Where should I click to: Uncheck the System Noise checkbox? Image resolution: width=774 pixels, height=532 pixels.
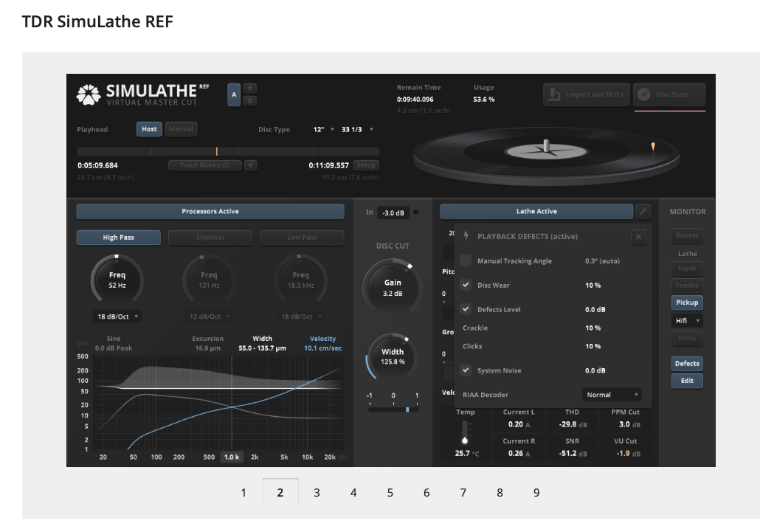pos(466,370)
